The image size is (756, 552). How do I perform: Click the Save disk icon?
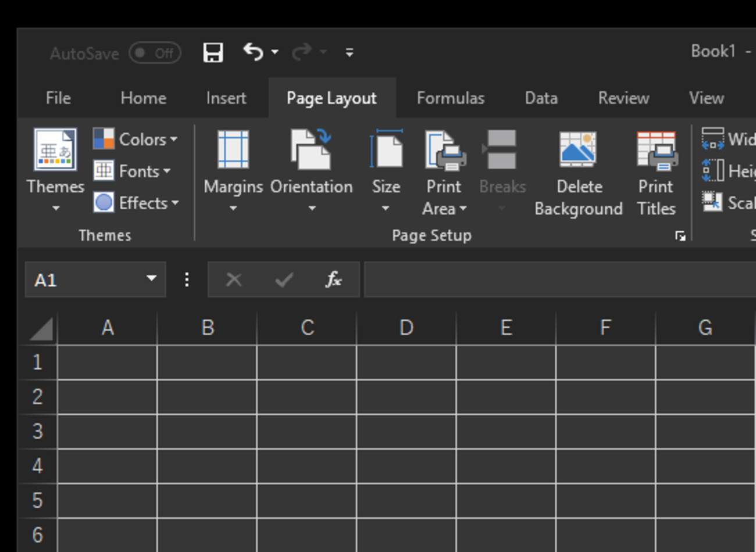click(213, 53)
